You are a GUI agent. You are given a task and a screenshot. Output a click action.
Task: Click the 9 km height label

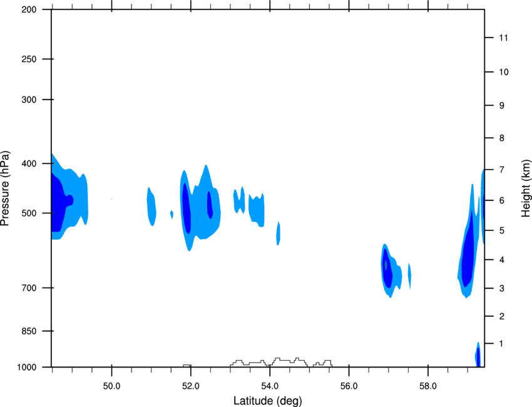501,106
